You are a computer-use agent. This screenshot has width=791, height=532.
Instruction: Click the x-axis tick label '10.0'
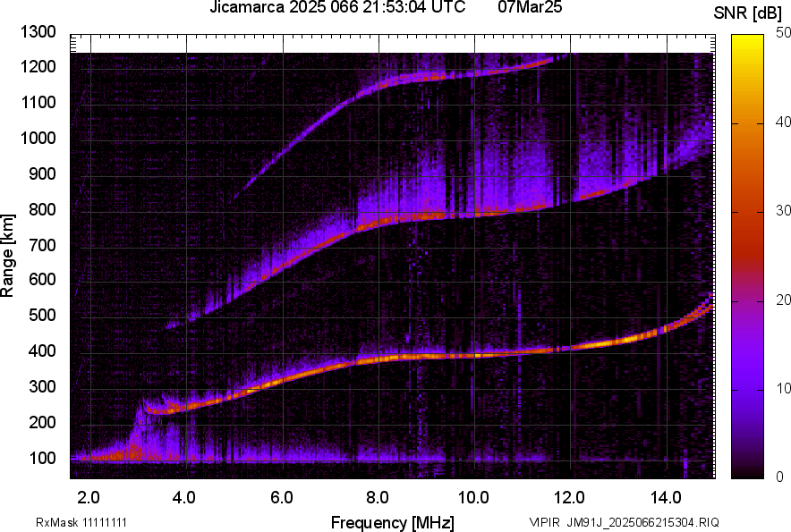pyautogui.click(x=473, y=498)
